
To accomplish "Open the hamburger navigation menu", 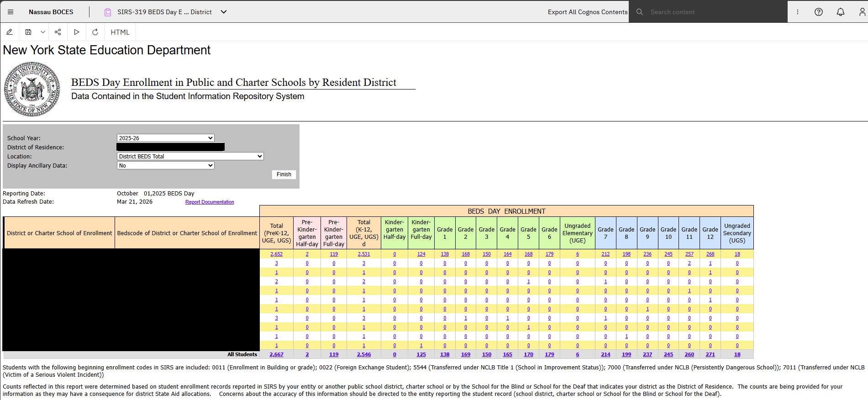I will pyautogui.click(x=11, y=12).
